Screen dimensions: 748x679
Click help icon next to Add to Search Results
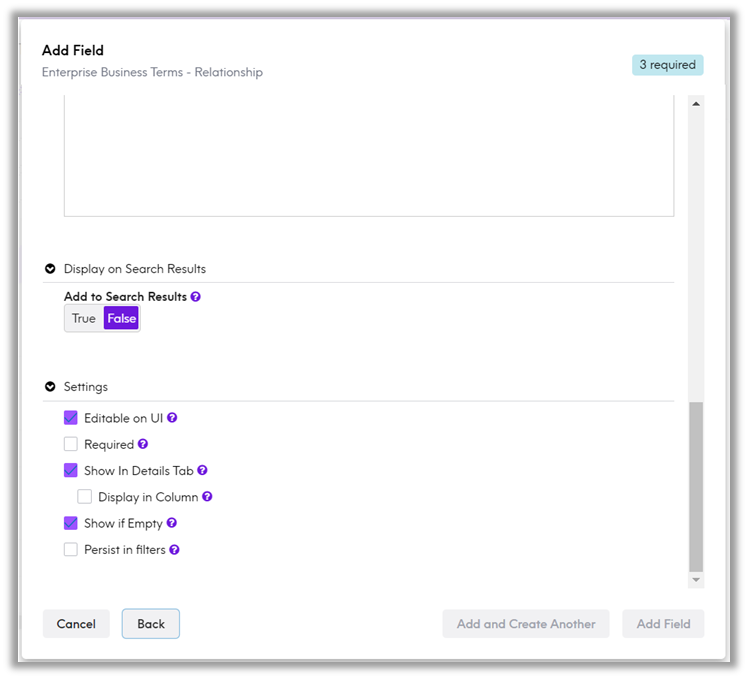pos(196,297)
